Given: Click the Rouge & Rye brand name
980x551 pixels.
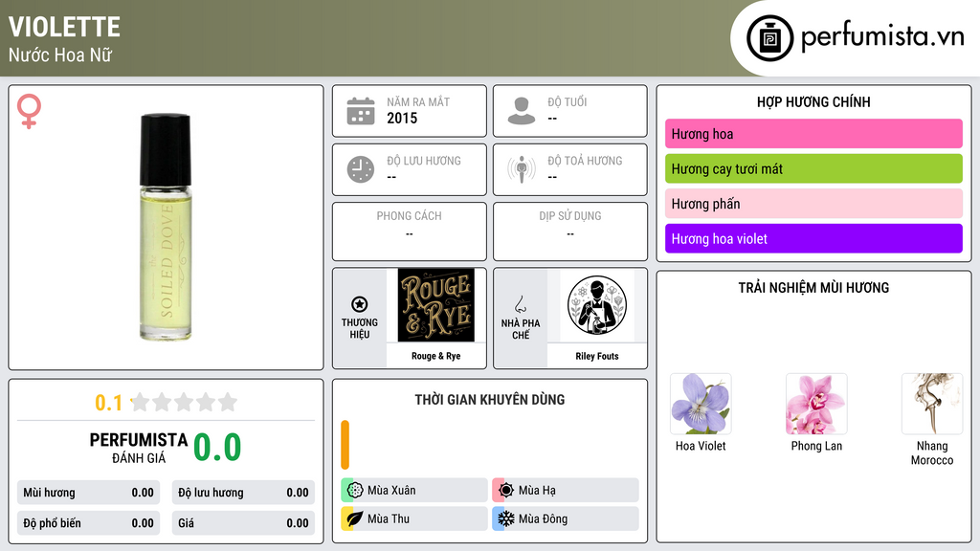Looking at the screenshot, I should pos(435,356).
